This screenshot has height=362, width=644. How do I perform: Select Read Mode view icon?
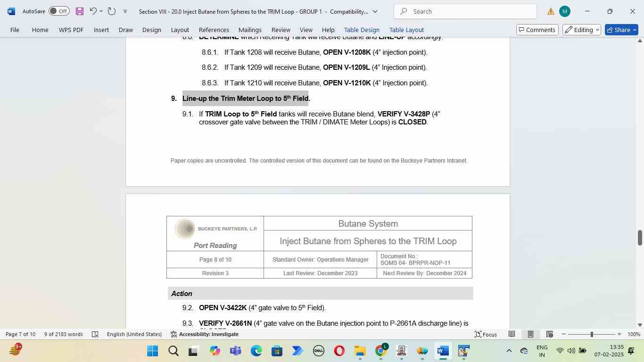tap(512, 334)
